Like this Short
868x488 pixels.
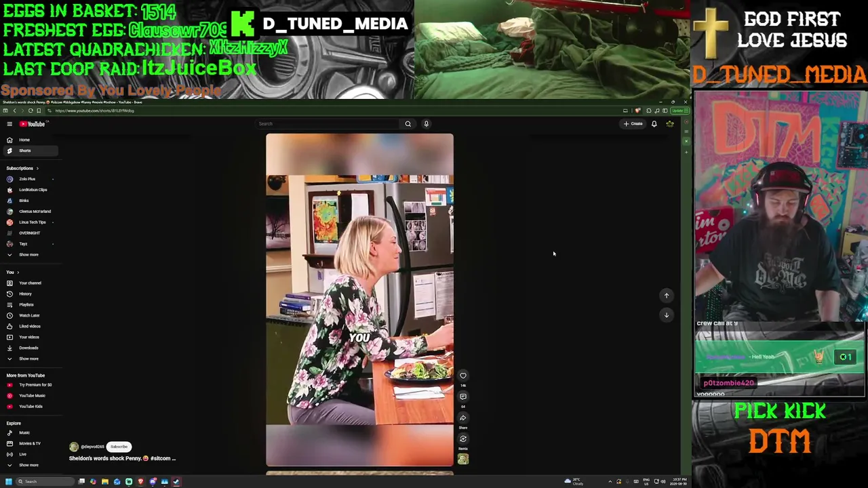(x=463, y=376)
